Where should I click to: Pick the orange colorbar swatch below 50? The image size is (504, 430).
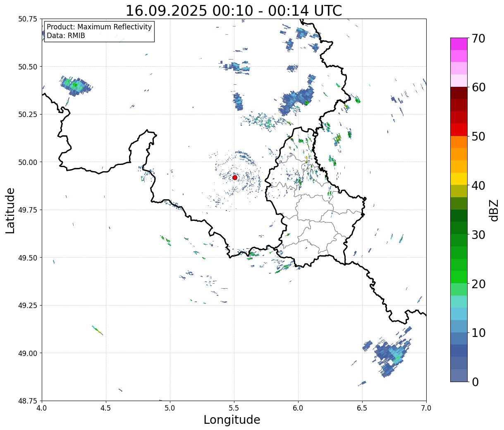pos(459,142)
